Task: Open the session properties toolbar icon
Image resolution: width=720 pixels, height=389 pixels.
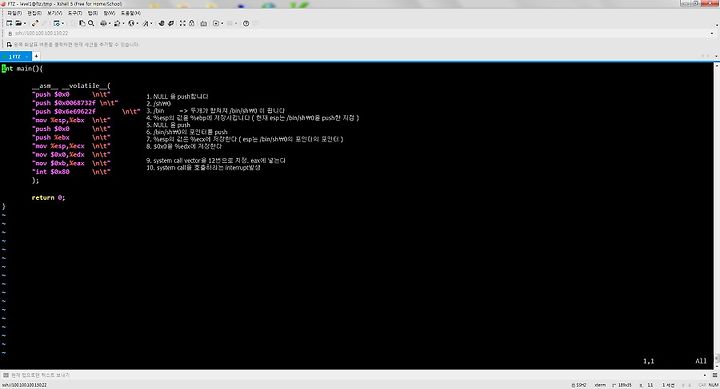Action: (56, 23)
